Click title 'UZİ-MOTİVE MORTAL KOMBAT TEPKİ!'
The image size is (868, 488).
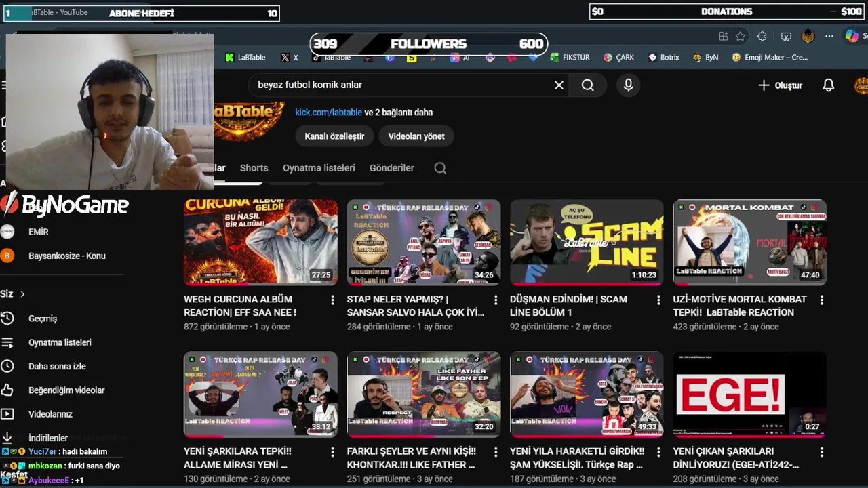(x=740, y=306)
